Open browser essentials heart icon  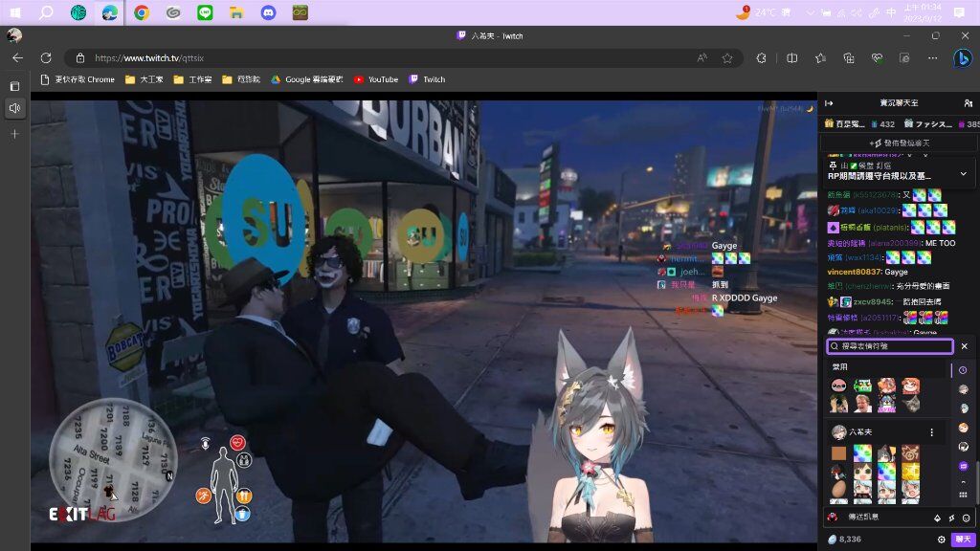pos(877,58)
